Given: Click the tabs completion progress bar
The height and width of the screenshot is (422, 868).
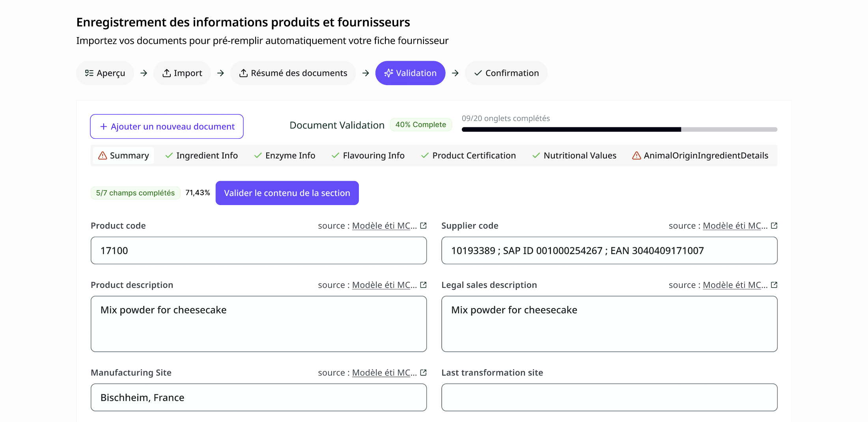Looking at the screenshot, I should click(619, 129).
